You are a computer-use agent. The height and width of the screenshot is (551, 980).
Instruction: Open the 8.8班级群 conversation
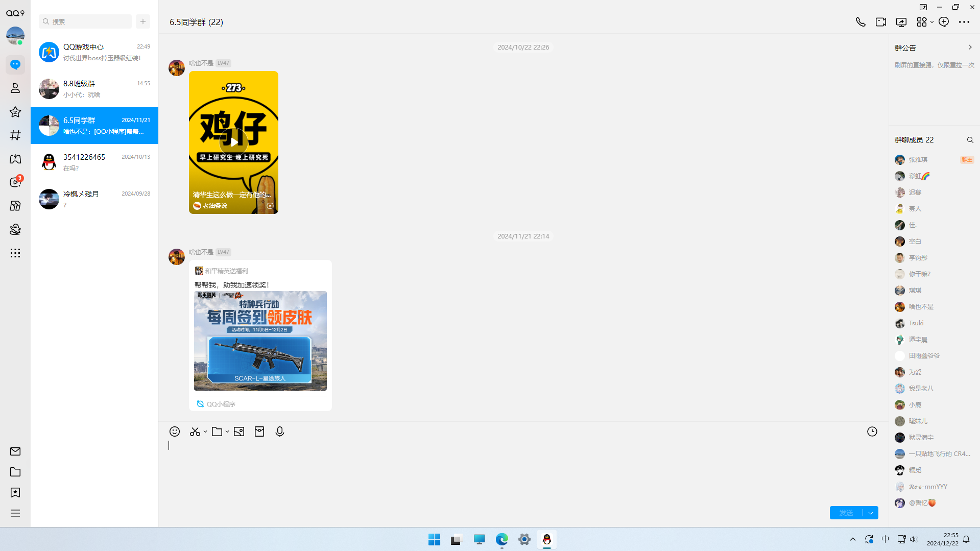click(x=94, y=89)
